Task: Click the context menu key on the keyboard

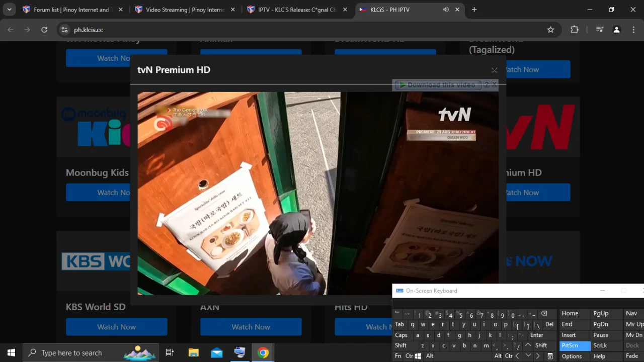Action: click(550, 356)
